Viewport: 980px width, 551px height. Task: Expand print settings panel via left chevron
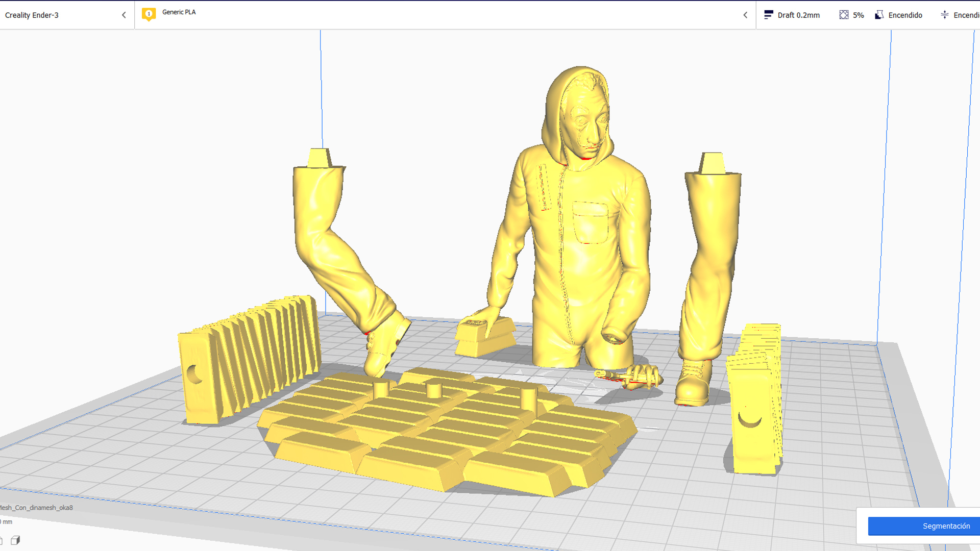pyautogui.click(x=745, y=15)
